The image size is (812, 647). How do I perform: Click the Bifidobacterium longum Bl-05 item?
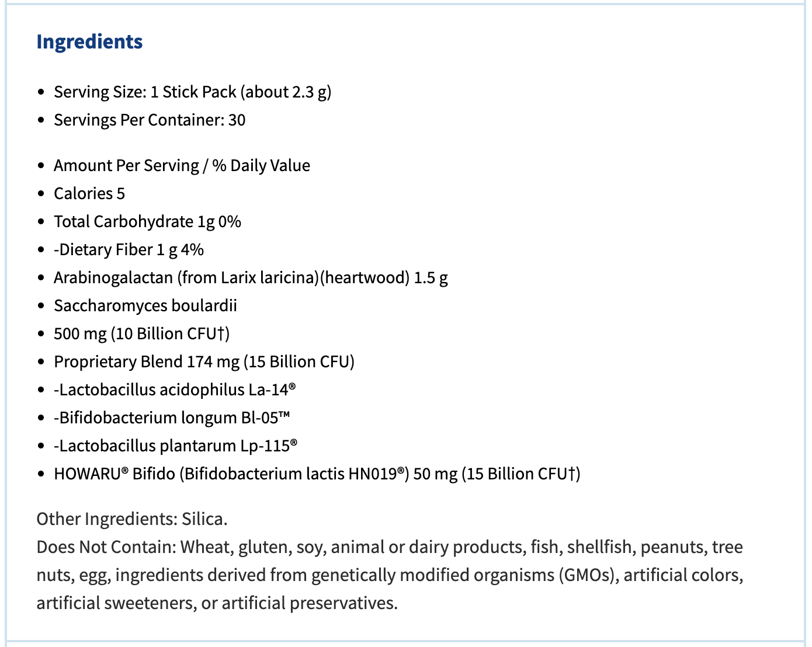coord(172,418)
